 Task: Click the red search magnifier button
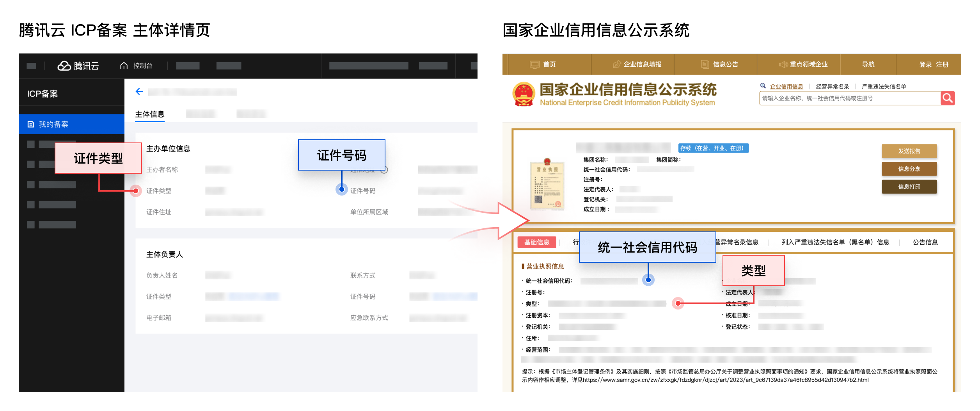[x=948, y=98]
